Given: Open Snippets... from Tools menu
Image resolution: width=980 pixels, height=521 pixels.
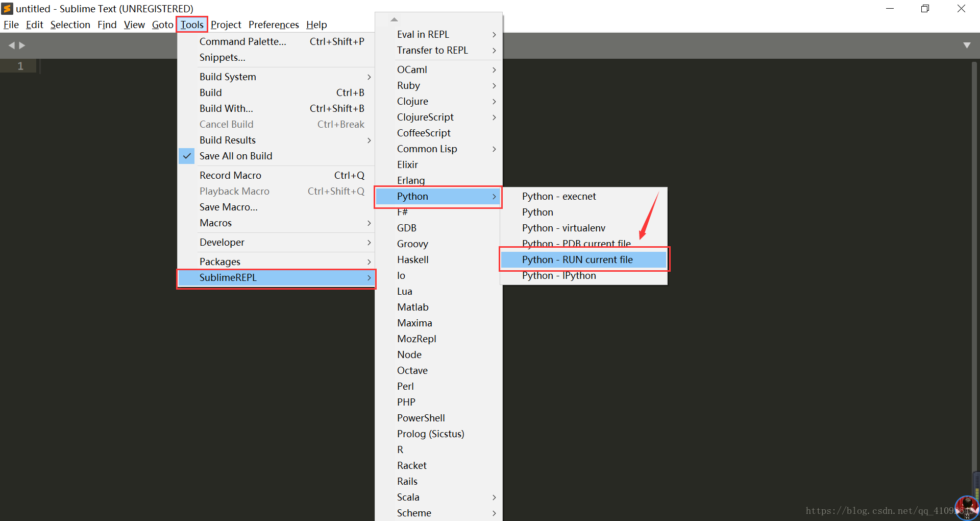Looking at the screenshot, I should pos(276,57).
